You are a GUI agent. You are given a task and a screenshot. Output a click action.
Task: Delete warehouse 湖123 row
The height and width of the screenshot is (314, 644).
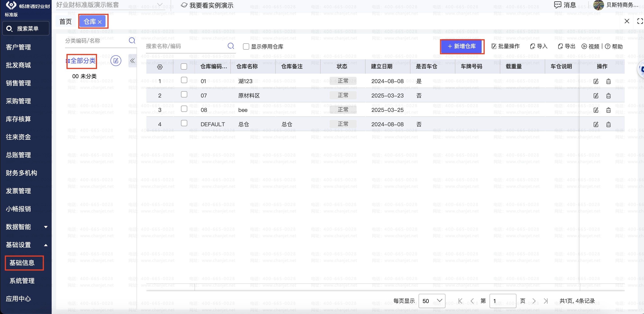pyautogui.click(x=609, y=81)
